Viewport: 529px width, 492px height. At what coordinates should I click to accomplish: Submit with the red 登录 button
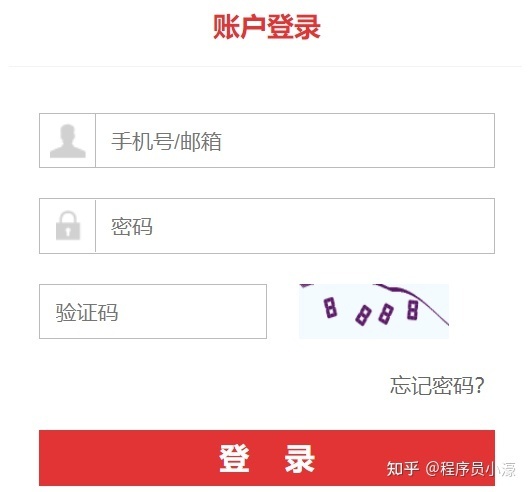[x=267, y=458]
